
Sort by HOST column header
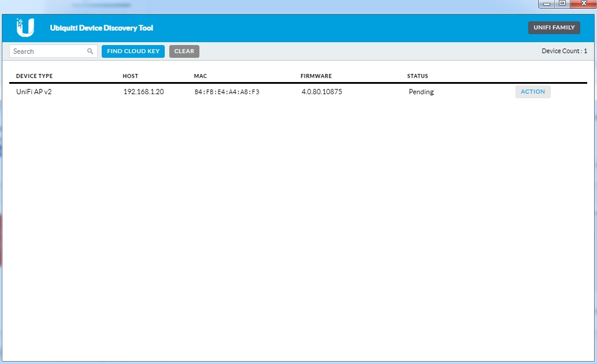[x=130, y=76]
